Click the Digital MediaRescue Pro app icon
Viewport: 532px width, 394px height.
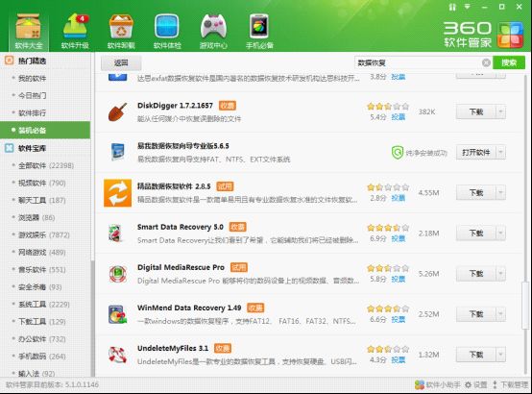(118, 274)
